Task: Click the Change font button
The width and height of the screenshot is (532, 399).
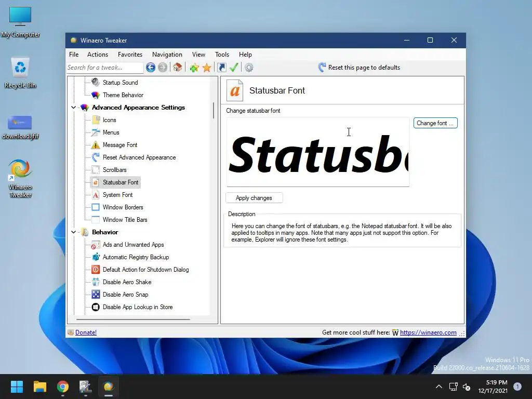Action: coord(435,123)
